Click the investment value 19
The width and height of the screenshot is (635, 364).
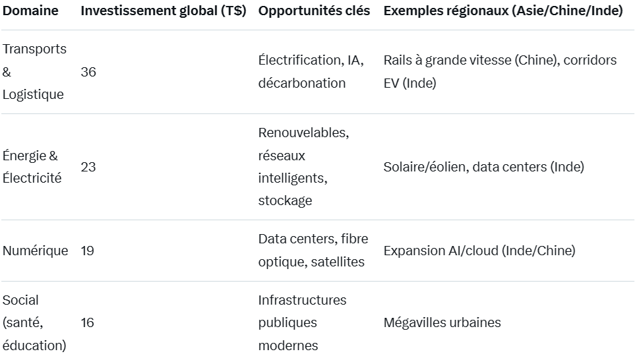(x=87, y=251)
